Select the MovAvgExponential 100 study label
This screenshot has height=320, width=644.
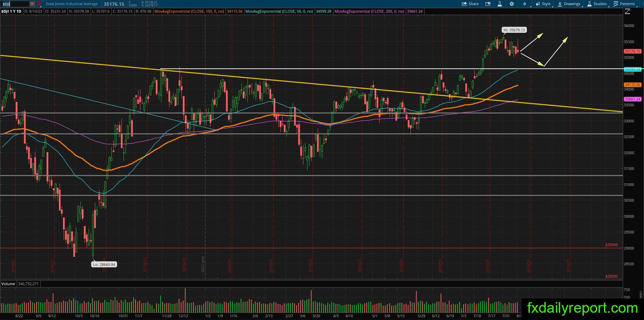click(189, 11)
